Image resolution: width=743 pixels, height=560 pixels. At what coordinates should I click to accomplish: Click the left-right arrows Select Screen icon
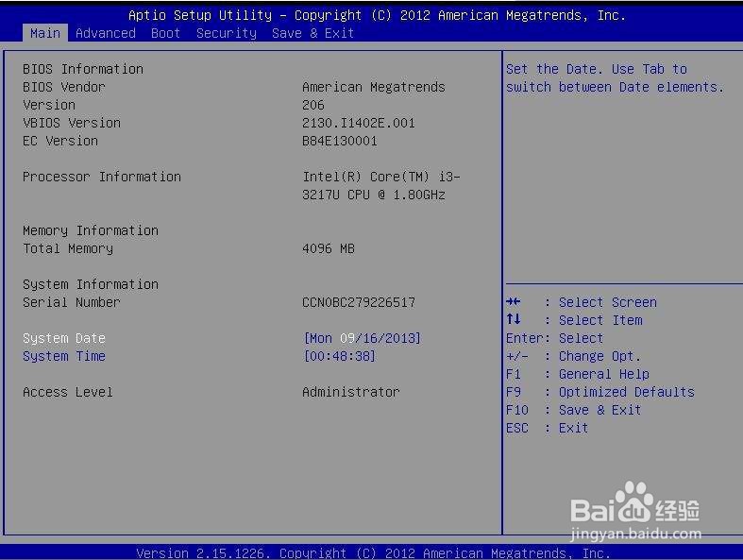tap(514, 301)
